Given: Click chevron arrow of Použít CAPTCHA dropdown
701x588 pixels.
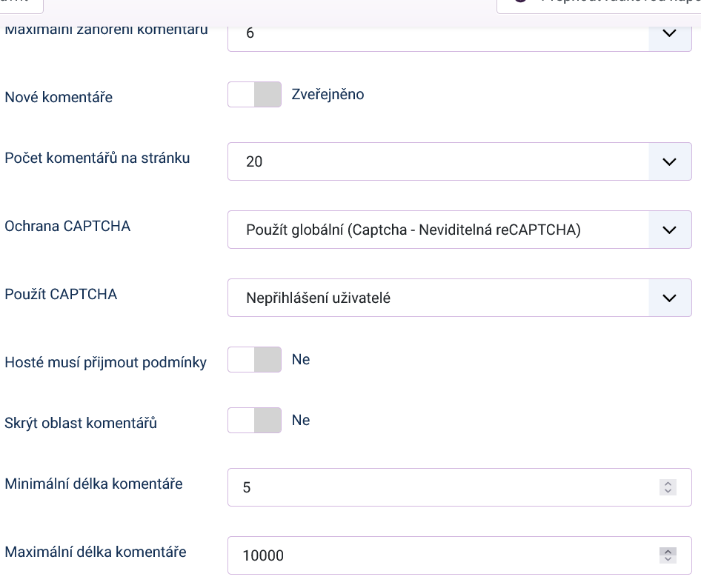Looking at the screenshot, I should [669, 298].
